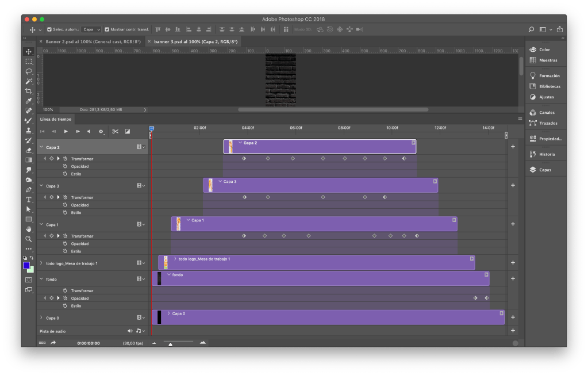Open the Capa auto-select dropdown
The height and width of the screenshot is (375, 588).
point(91,29)
